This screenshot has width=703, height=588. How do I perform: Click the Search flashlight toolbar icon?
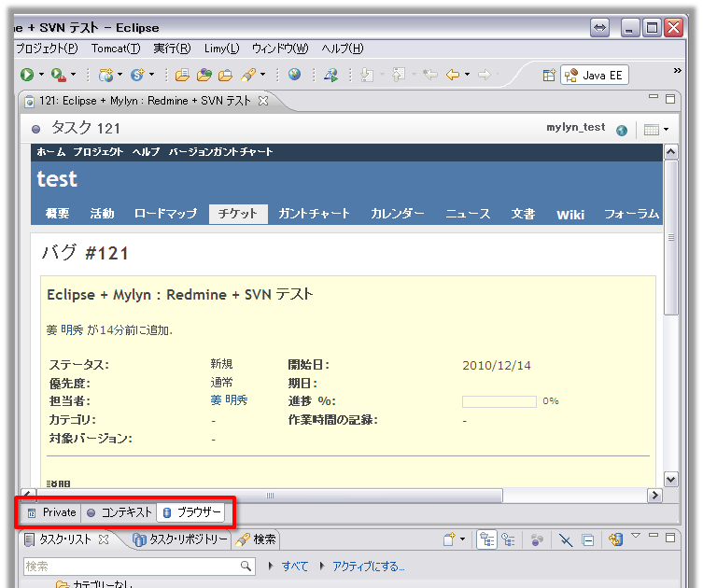coord(248,75)
